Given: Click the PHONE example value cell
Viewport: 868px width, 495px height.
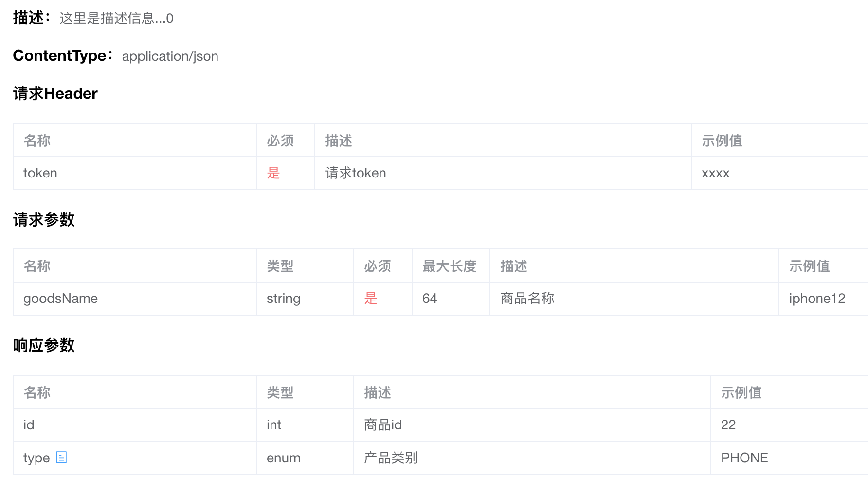Looking at the screenshot, I should point(789,458).
